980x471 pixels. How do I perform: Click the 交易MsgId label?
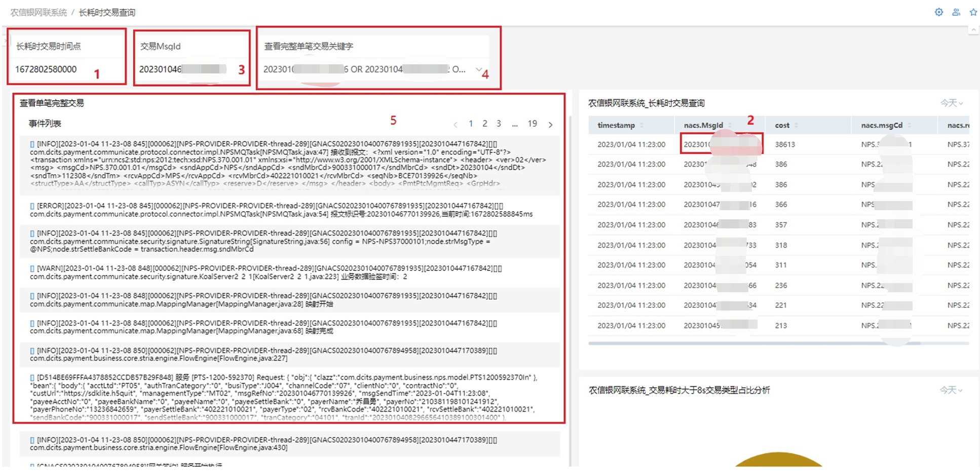tap(160, 46)
